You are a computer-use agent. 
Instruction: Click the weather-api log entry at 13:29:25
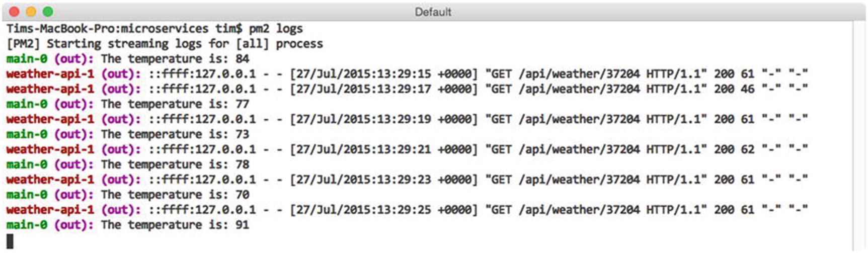click(407, 210)
